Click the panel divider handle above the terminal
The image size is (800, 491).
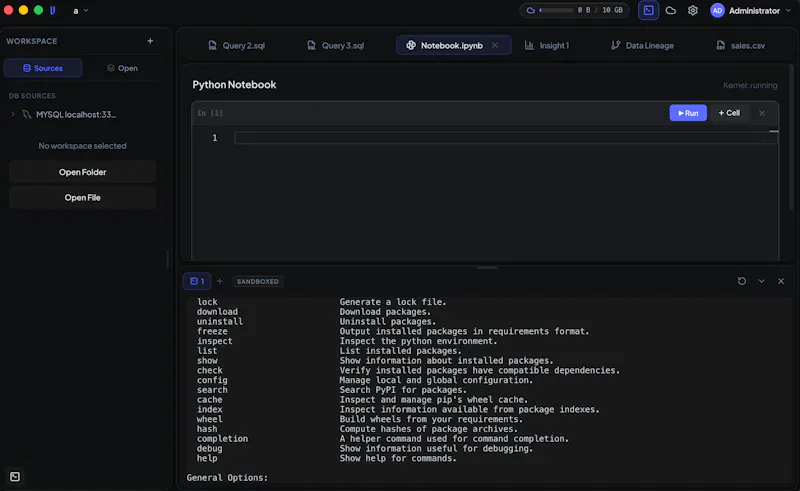[487, 267]
